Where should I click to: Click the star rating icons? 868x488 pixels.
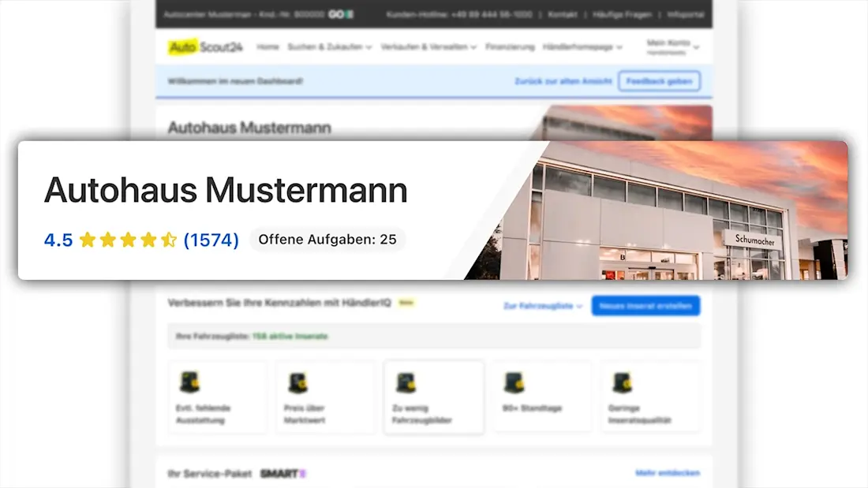(x=128, y=240)
